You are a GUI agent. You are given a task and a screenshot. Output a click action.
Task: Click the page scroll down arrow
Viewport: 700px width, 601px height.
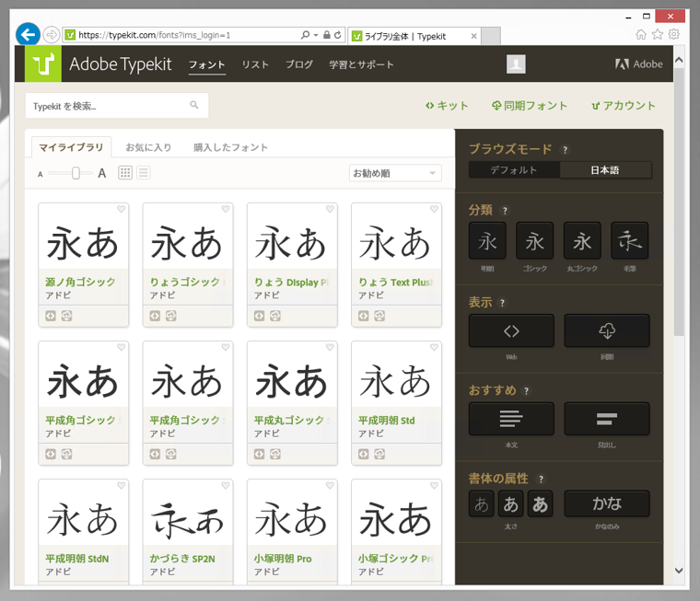click(x=679, y=571)
